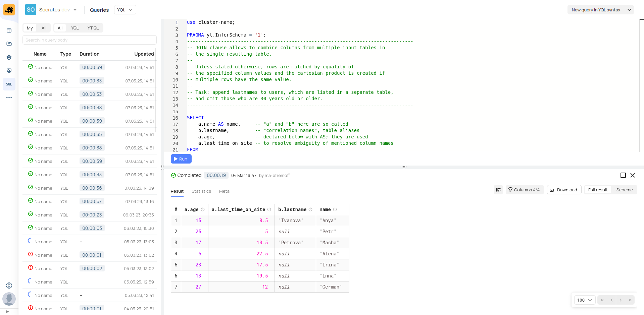Run the current query
The width and height of the screenshot is (644, 315).
tap(181, 159)
